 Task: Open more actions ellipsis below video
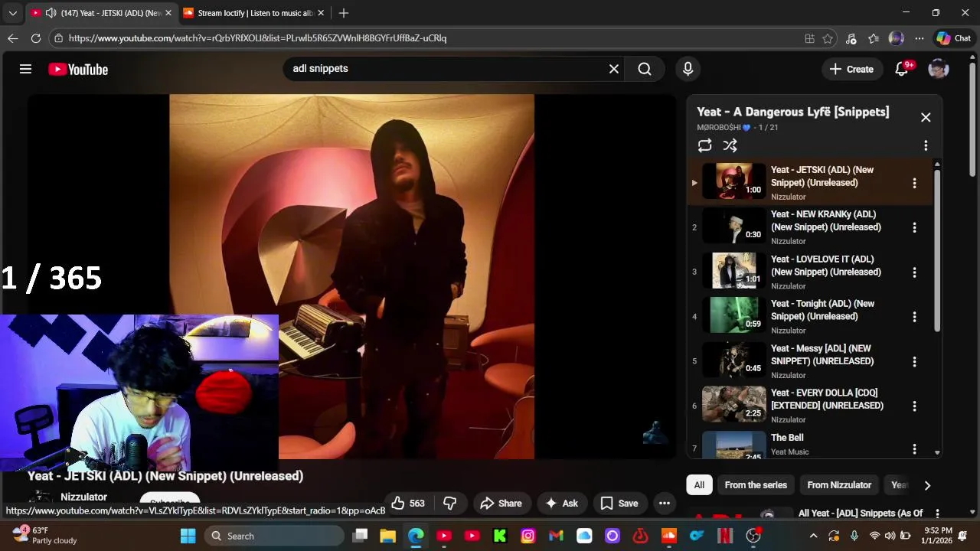[x=665, y=503]
